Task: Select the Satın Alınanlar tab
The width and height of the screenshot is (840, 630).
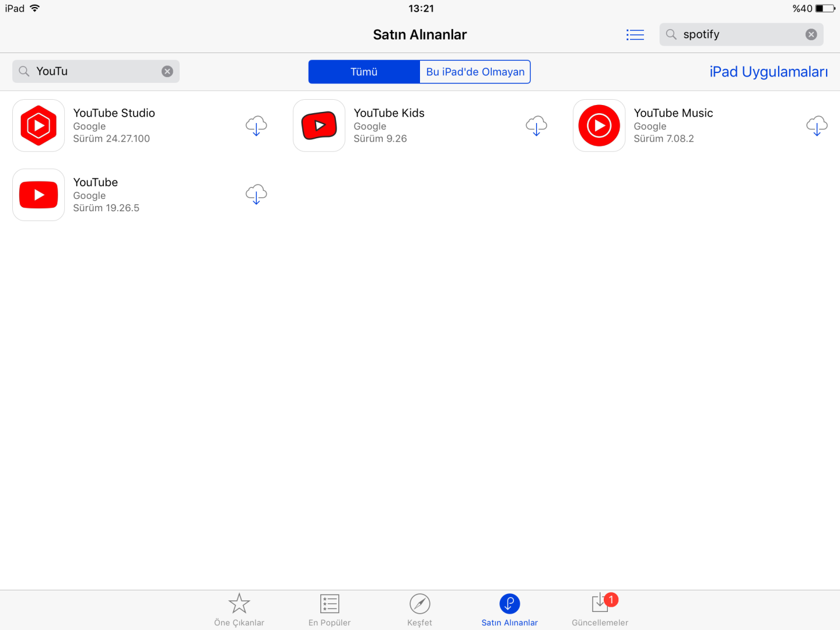Action: 510,610
